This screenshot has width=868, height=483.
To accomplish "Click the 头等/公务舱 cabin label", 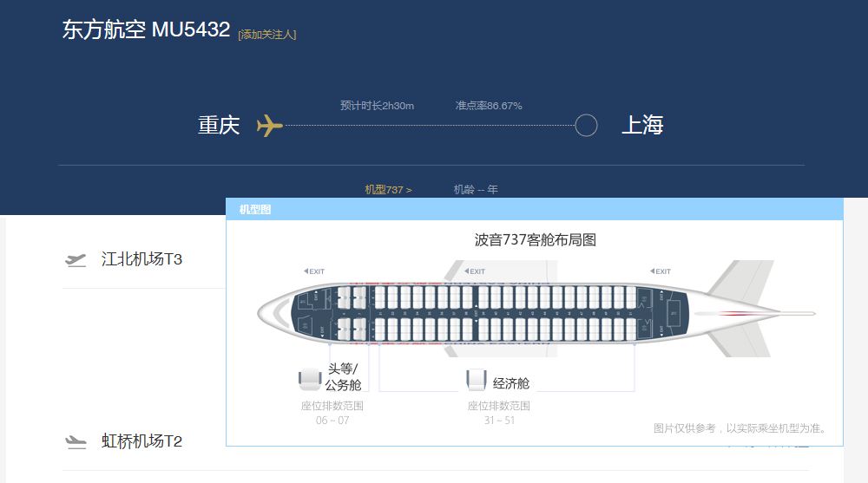I will click(x=343, y=376).
